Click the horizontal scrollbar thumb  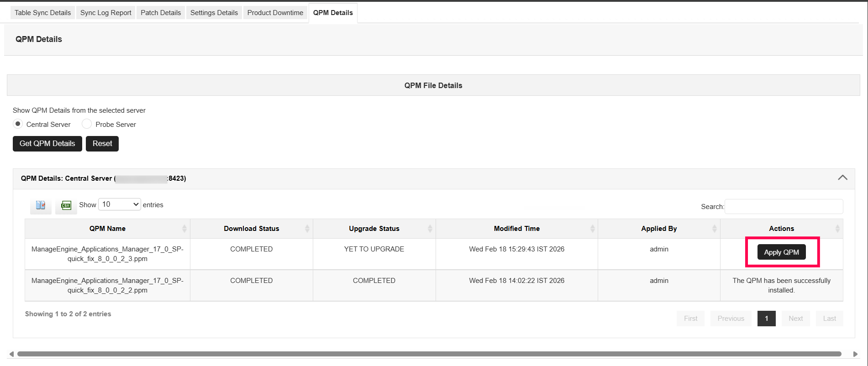click(429, 354)
